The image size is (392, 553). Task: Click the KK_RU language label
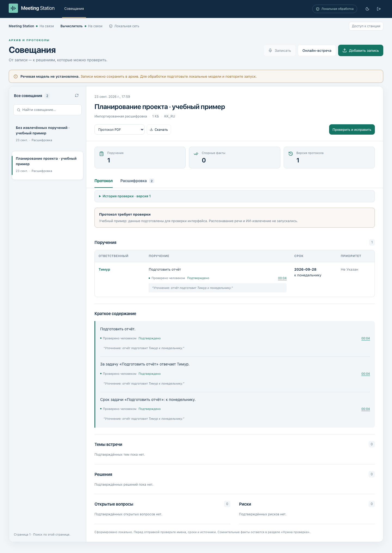click(170, 116)
